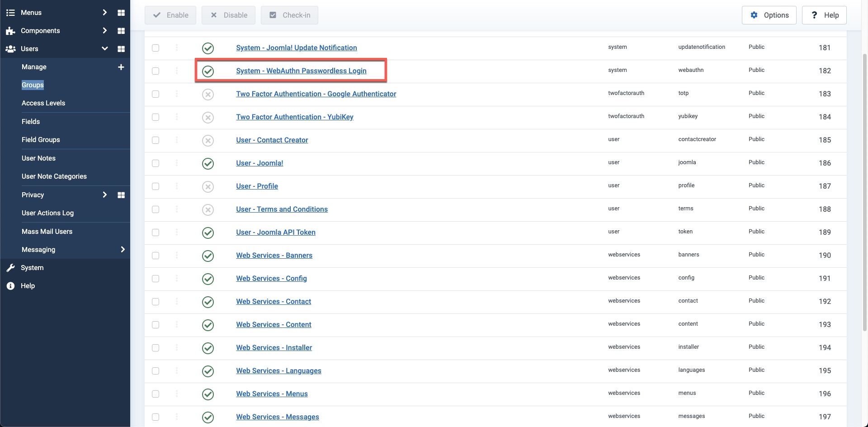Click the Options button
Image resolution: width=868 pixels, height=427 pixels.
click(x=769, y=15)
